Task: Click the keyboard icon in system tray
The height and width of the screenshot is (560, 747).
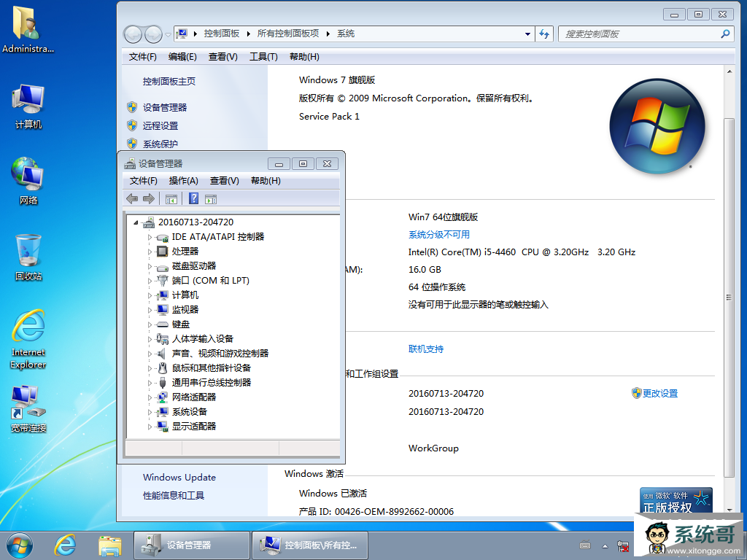Action: coord(585,545)
